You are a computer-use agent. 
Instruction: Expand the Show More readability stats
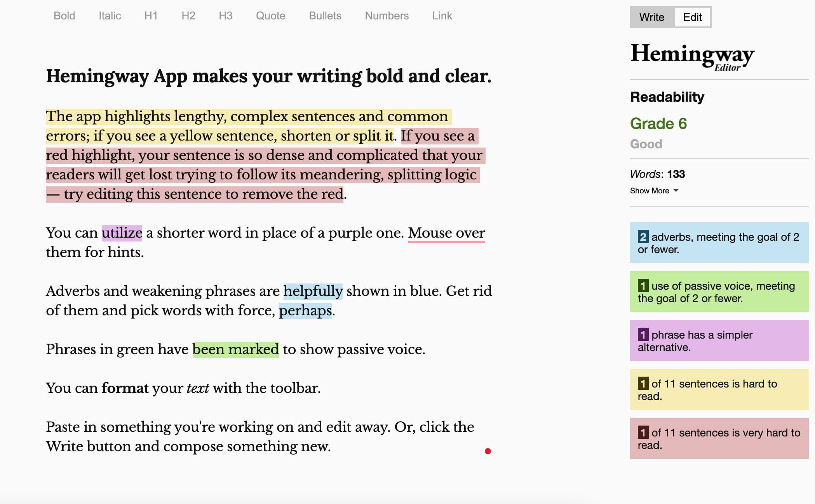(653, 190)
